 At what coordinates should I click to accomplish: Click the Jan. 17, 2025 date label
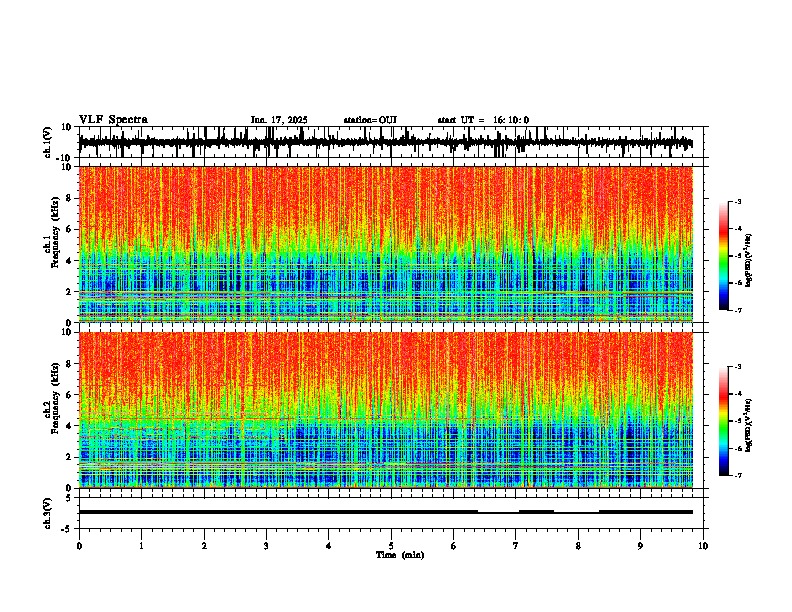(x=279, y=120)
